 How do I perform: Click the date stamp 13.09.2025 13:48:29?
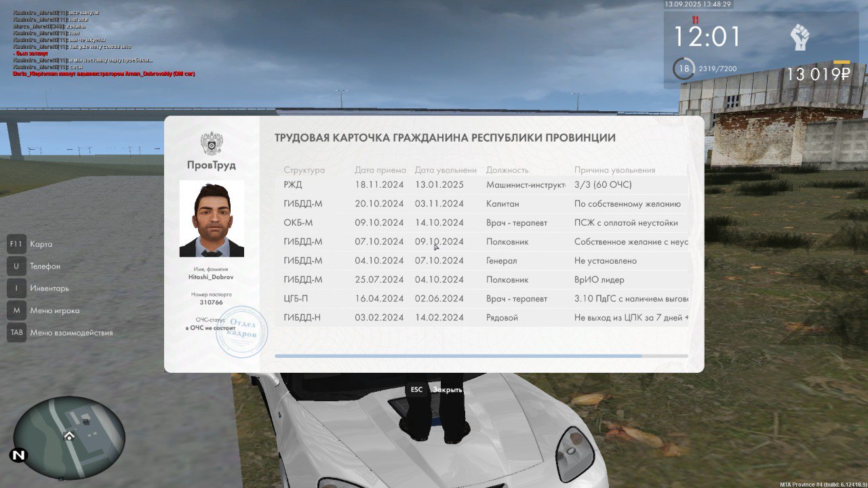click(698, 4)
